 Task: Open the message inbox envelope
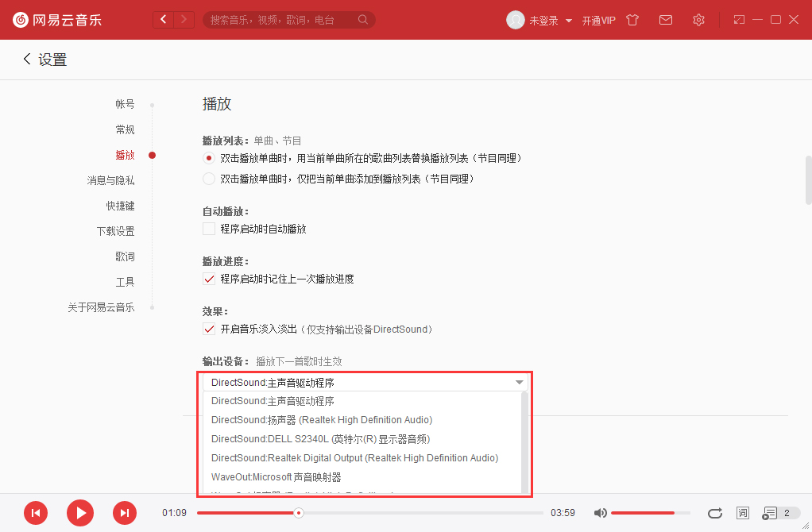pos(666,20)
